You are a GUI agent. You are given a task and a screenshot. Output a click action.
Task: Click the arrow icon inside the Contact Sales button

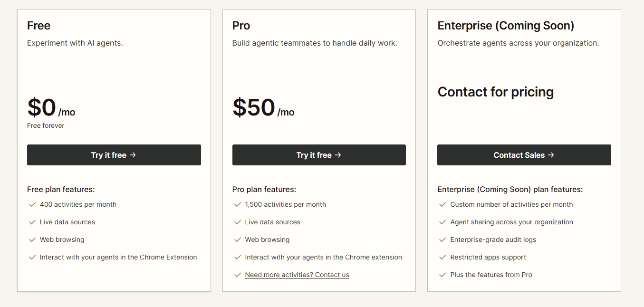click(550, 154)
